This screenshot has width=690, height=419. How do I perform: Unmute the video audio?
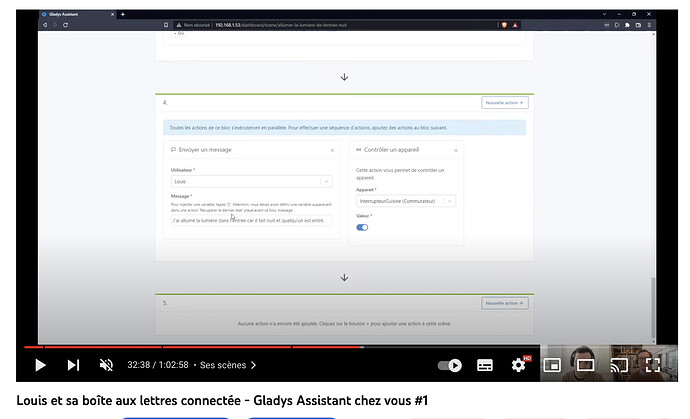pos(106,365)
